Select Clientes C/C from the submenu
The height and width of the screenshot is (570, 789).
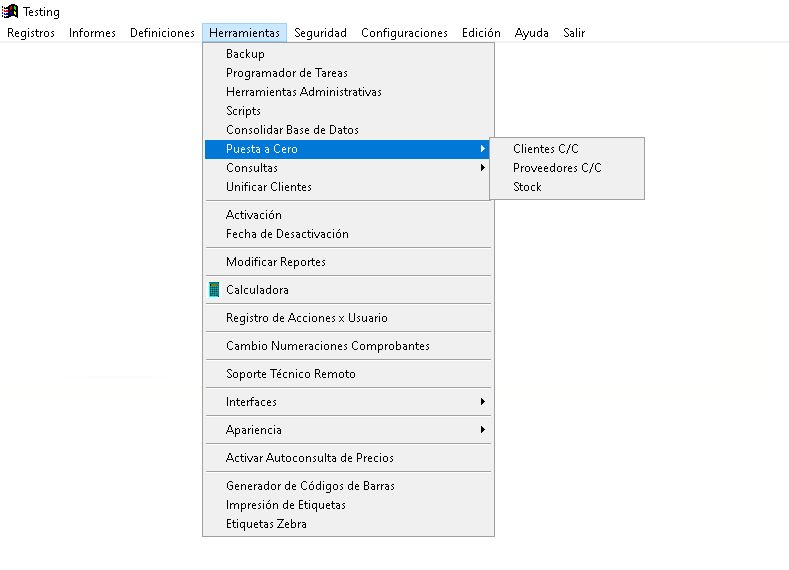pos(545,149)
